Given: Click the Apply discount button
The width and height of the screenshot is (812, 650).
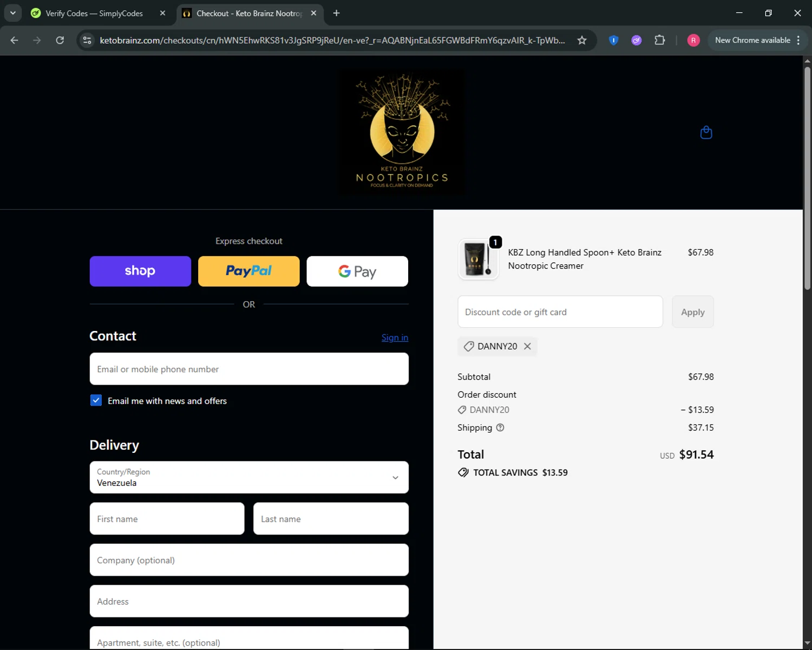Looking at the screenshot, I should (693, 311).
